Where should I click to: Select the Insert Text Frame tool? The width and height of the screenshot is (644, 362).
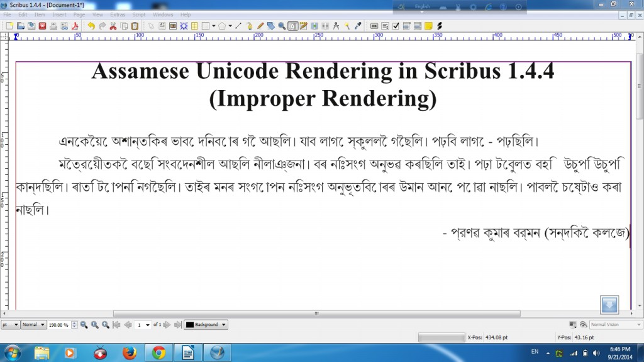[x=162, y=26]
